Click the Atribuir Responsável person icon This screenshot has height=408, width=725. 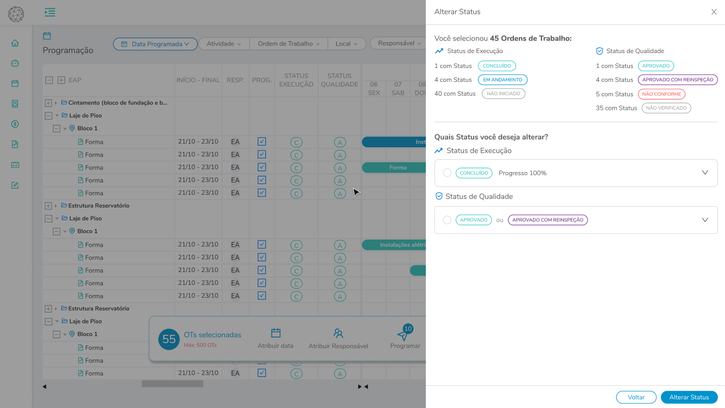click(338, 333)
